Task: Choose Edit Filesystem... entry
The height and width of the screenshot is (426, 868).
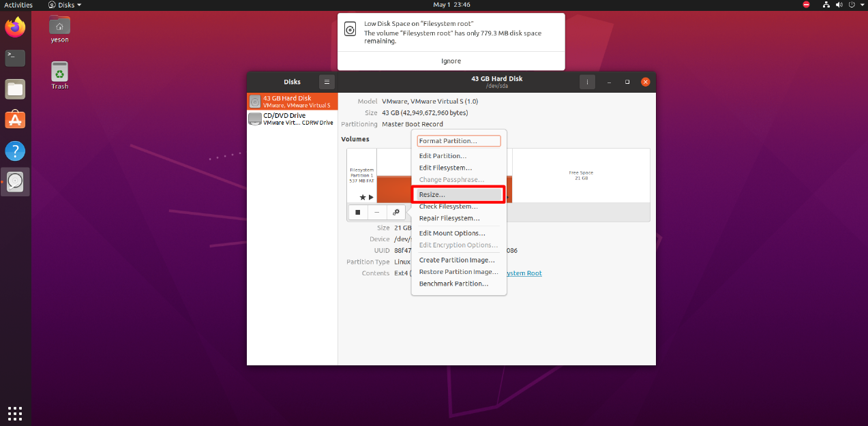Action: pyautogui.click(x=458, y=168)
